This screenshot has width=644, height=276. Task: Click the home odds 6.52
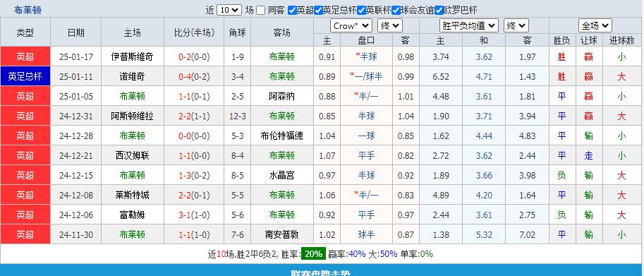[x=441, y=76]
